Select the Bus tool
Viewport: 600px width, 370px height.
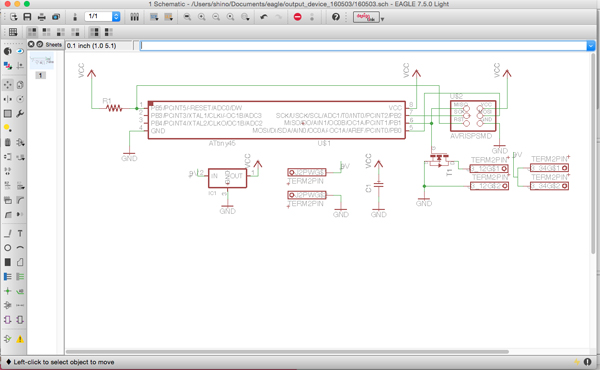(x=8, y=277)
